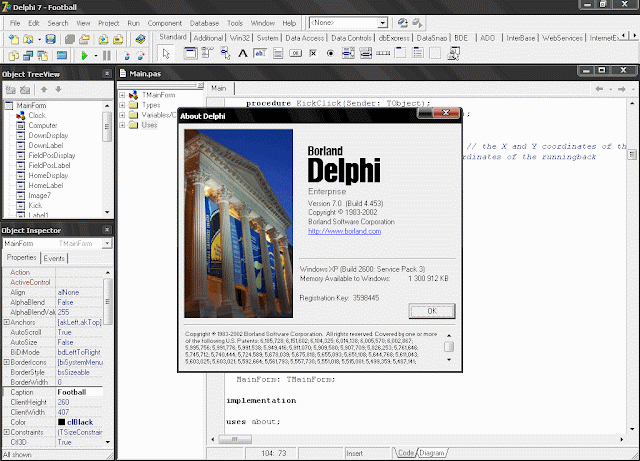Open the Object Inspector MainForm selector dropdown
The width and height of the screenshot is (640, 461).
107,243
